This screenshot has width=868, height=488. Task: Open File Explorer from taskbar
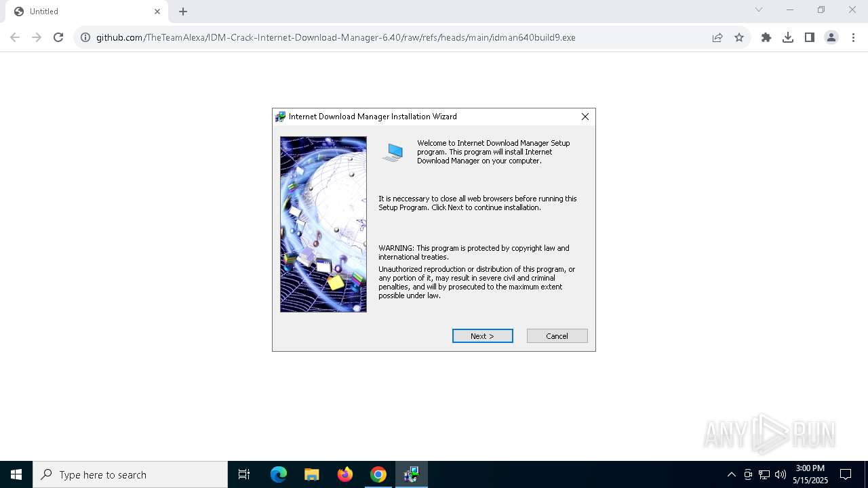[311, 474]
